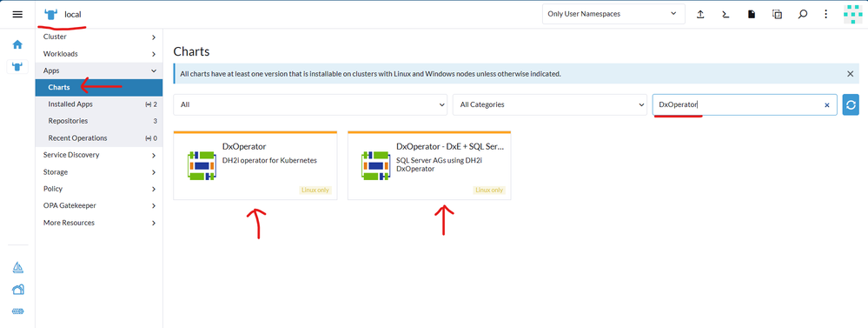This screenshot has width=868, height=328.
Task: Open the three-dot more options menu
Action: (x=826, y=15)
